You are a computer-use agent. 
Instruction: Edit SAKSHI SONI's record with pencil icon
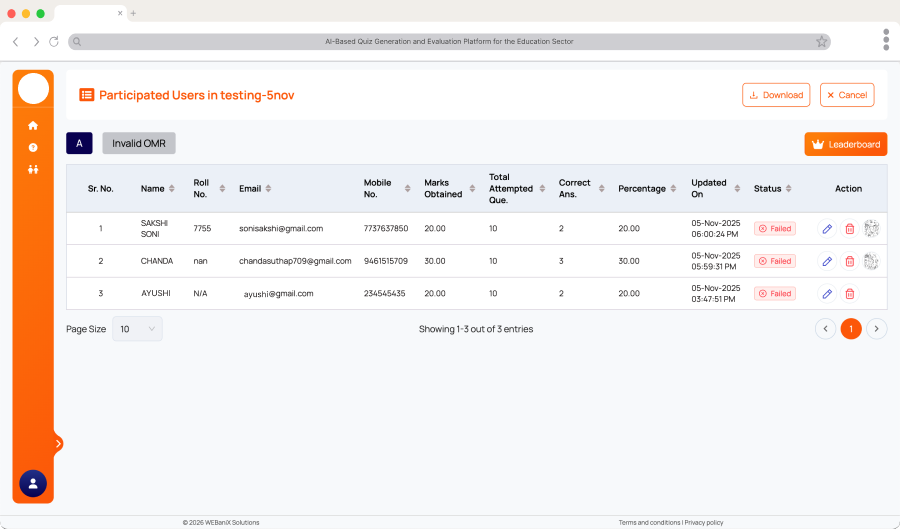point(827,229)
